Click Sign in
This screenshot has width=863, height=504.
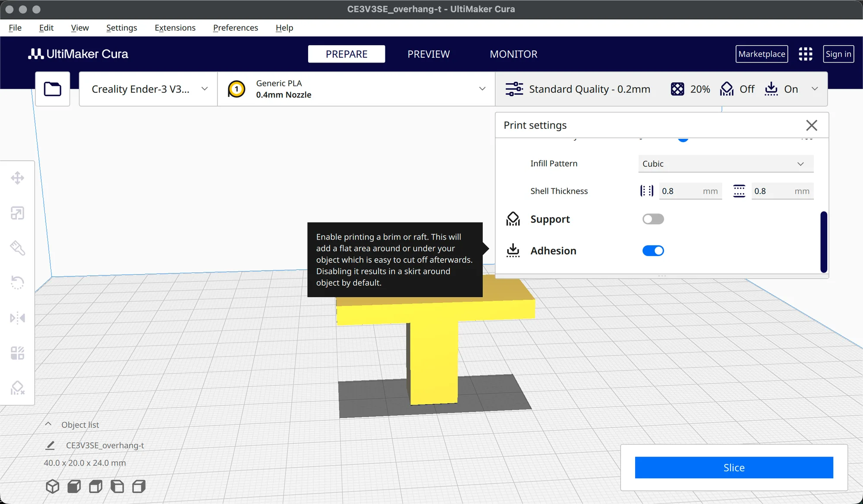[838, 54]
